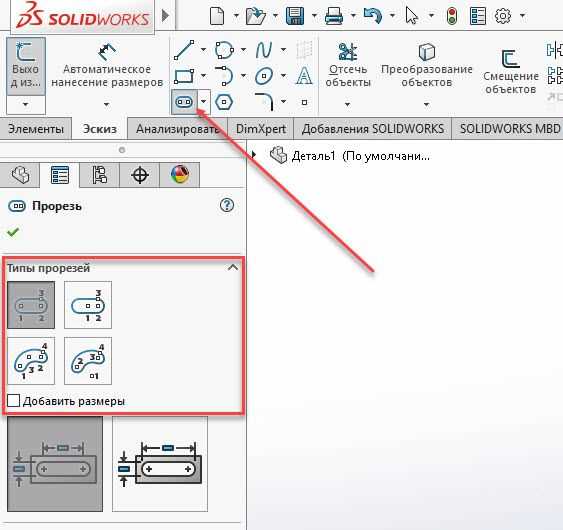Click the Print icon
The height and width of the screenshot is (530, 563).
334,16
